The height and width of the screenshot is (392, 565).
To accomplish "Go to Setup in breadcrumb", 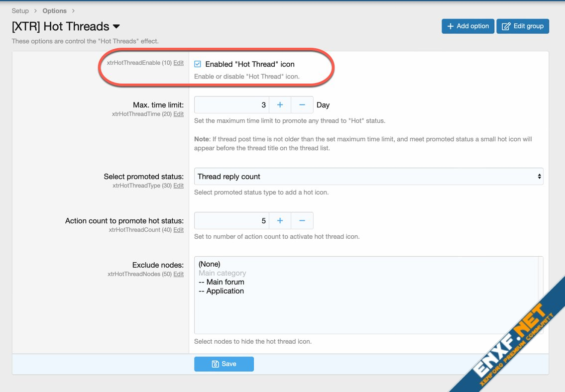I will tap(20, 10).
